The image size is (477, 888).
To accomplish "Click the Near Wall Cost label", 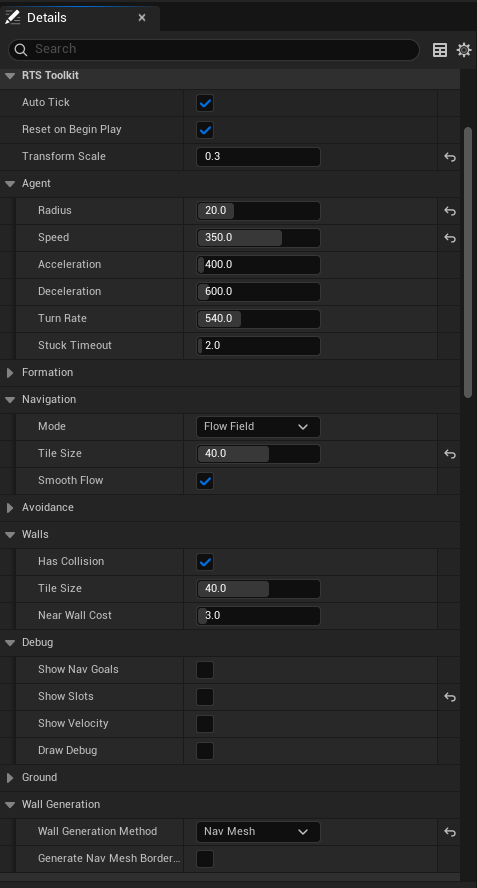I will (x=75, y=616).
